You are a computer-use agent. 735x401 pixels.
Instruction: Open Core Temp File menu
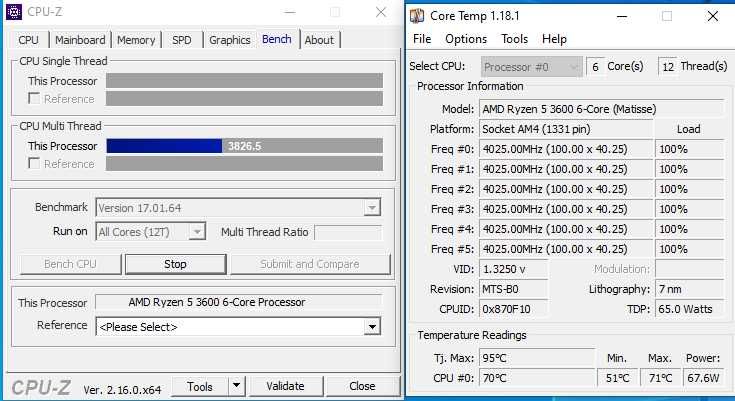pyautogui.click(x=422, y=39)
